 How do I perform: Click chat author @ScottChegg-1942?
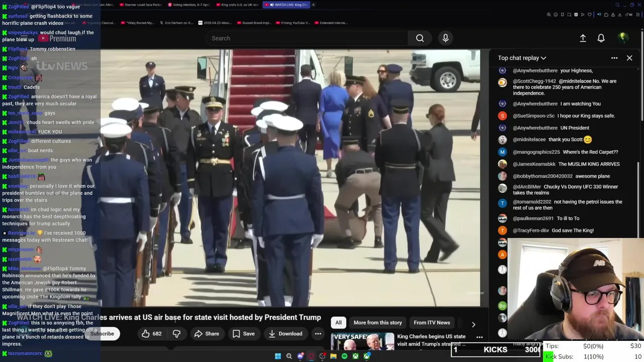point(534,81)
